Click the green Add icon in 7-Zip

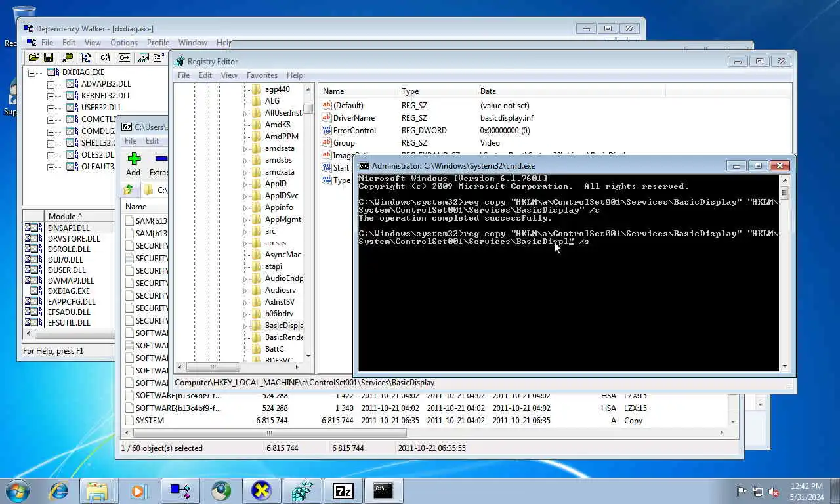point(134,159)
